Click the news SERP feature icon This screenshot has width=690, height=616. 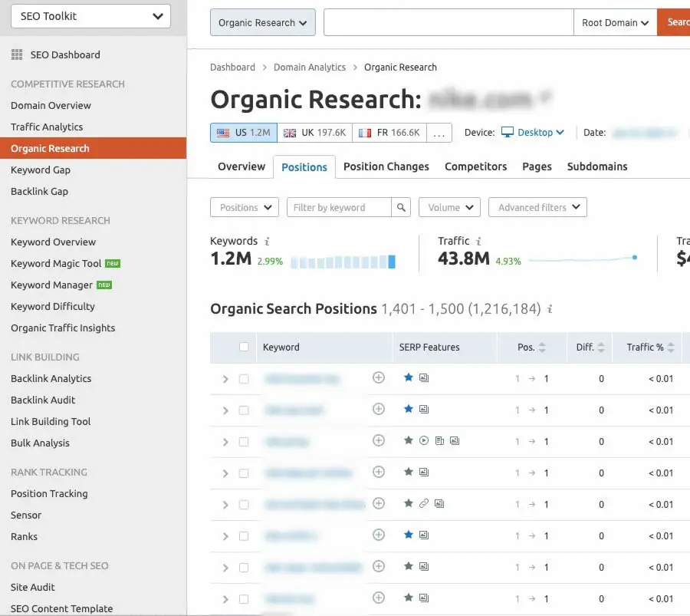click(439, 441)
